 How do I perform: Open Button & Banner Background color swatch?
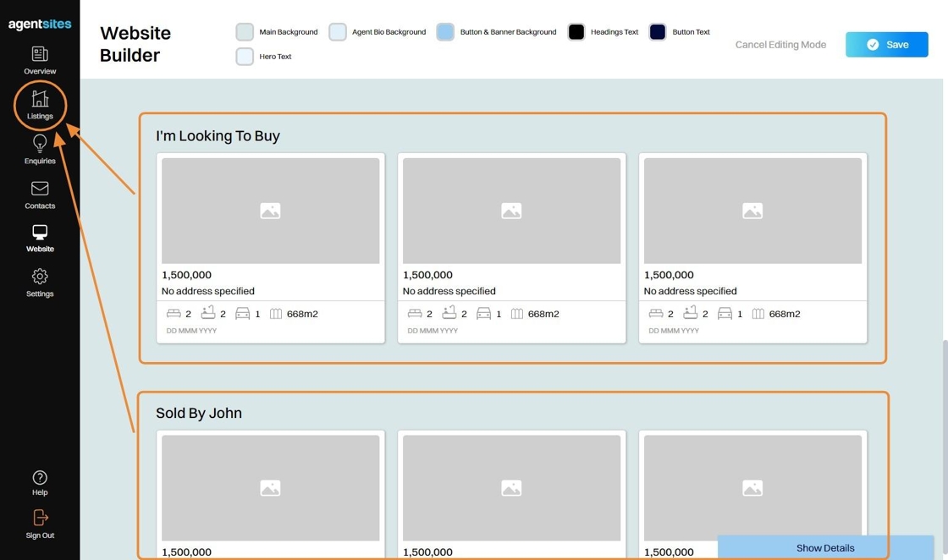[x=445, y=32]
